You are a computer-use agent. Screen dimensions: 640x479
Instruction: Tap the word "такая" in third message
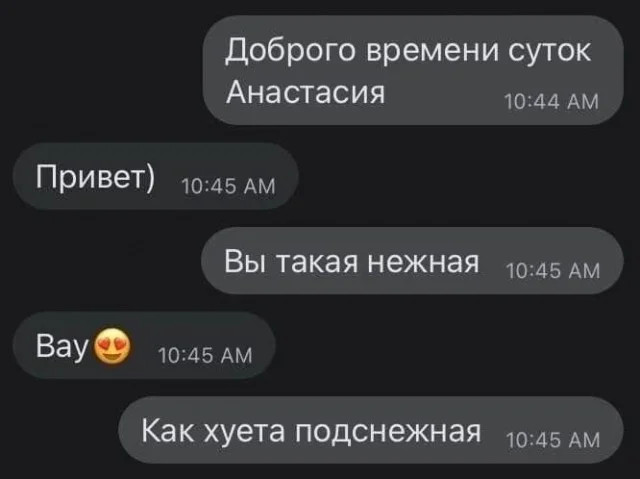(318, 262)
